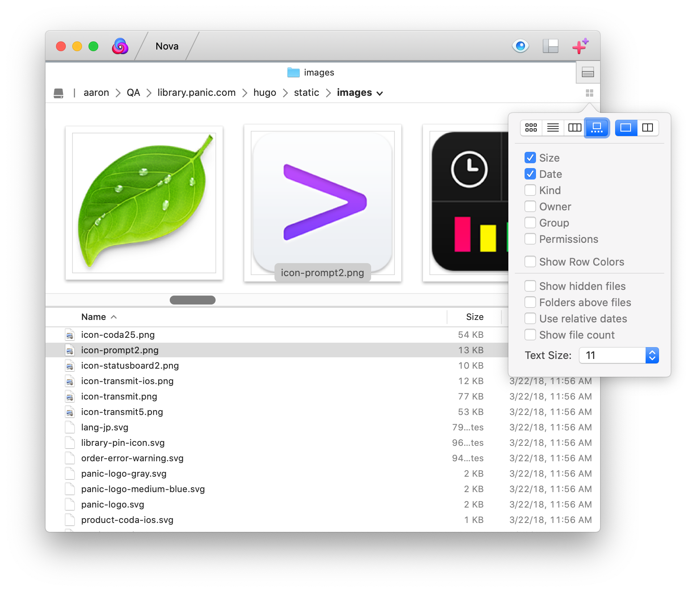Go to QA in the path bar
The width and height of the screenshot is (700, 592).
(x=133, y=93)
